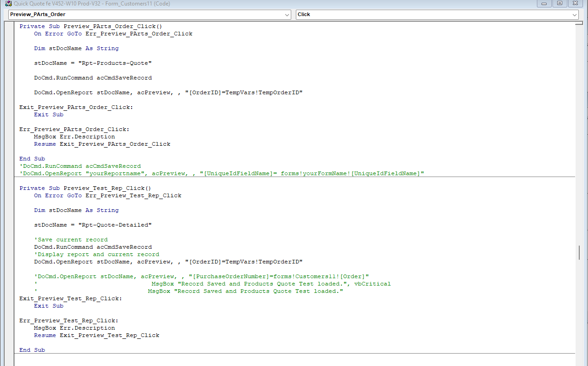
Task: Click 'DoCmd.RunCommand acCmdSaveRecord' in Preview_PArts_Order sub
Action: pyautogui.click(x=93, y=78)
